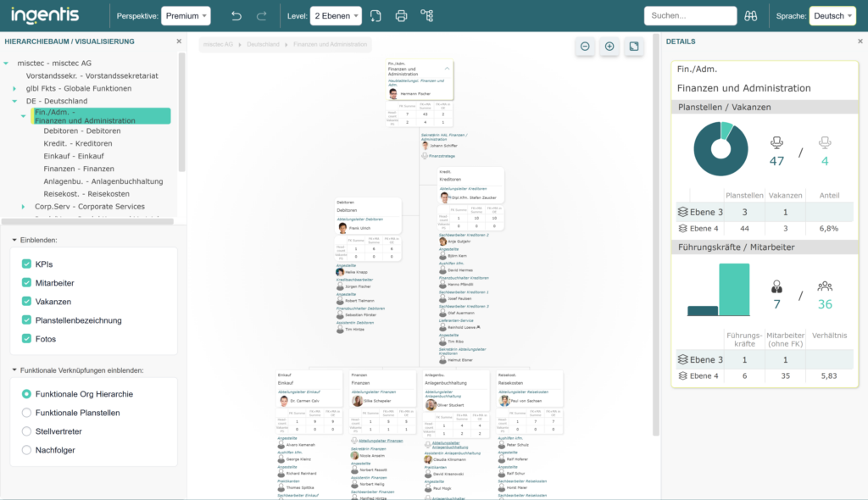This screenshot has height=500, width=868.
Task: Select the Nachfolger radio button
Action: [x=26, y=450]
